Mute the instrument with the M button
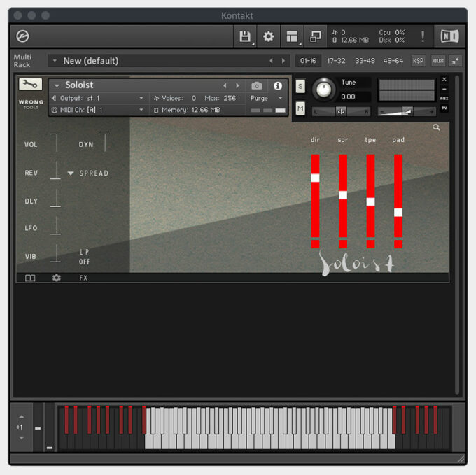This screenshot has height=475, width=476. point(300,108)
